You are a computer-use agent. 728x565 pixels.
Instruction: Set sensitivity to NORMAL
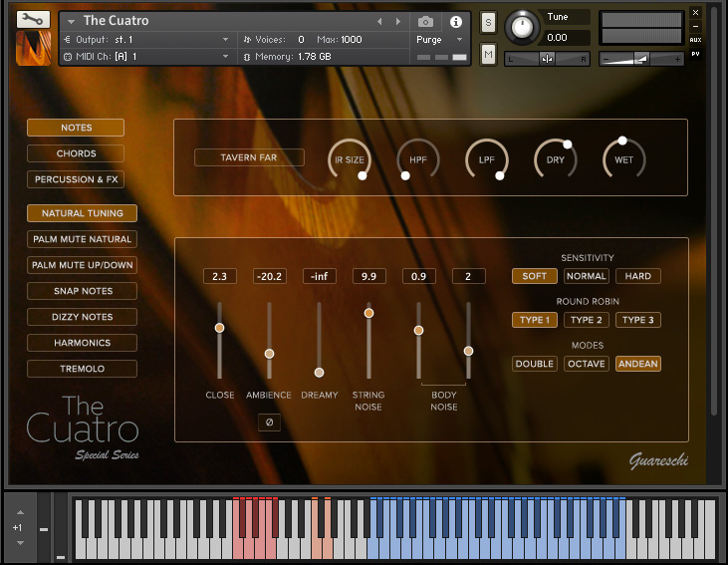point(587,276)
